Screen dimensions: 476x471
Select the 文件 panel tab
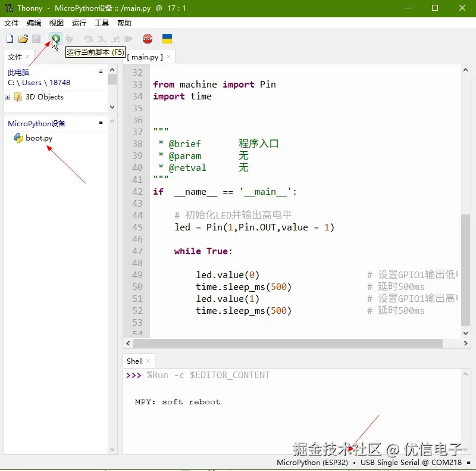tap(14, 57)
